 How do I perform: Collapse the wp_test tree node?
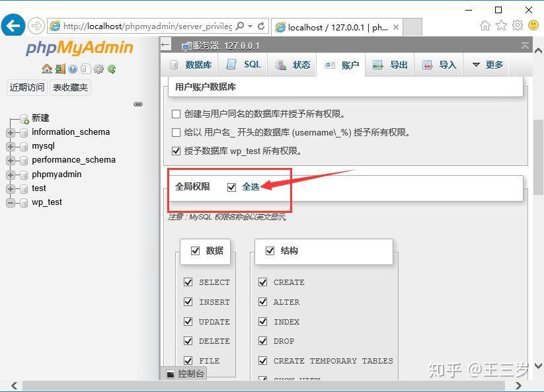pyautogui.click(x=11, y=202)
